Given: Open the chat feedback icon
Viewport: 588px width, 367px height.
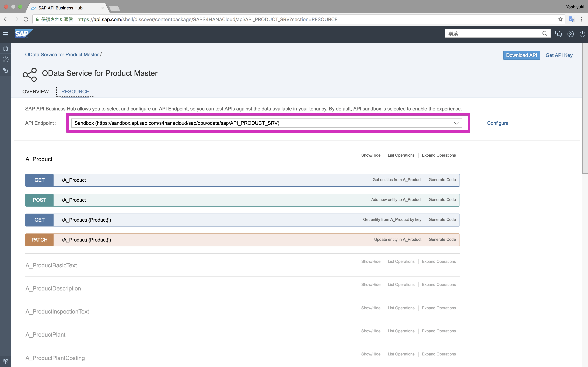Looking at the screenshot, I should 558,34.
